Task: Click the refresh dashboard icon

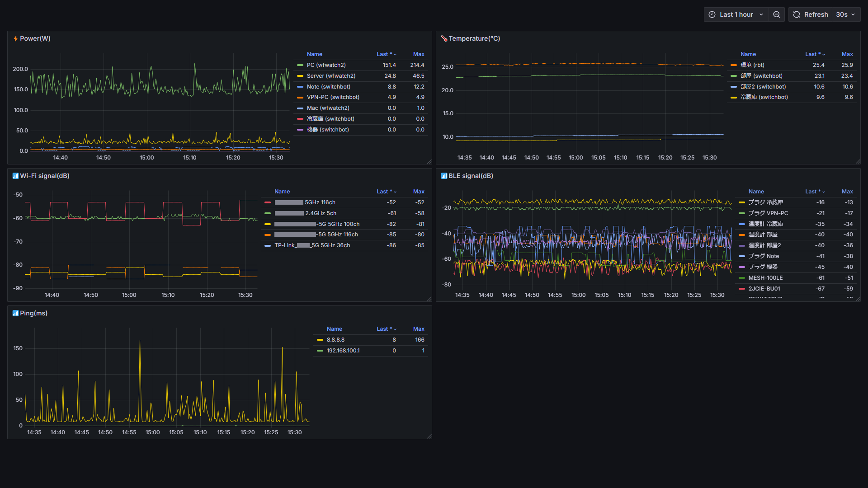Action: click(797, 14)
